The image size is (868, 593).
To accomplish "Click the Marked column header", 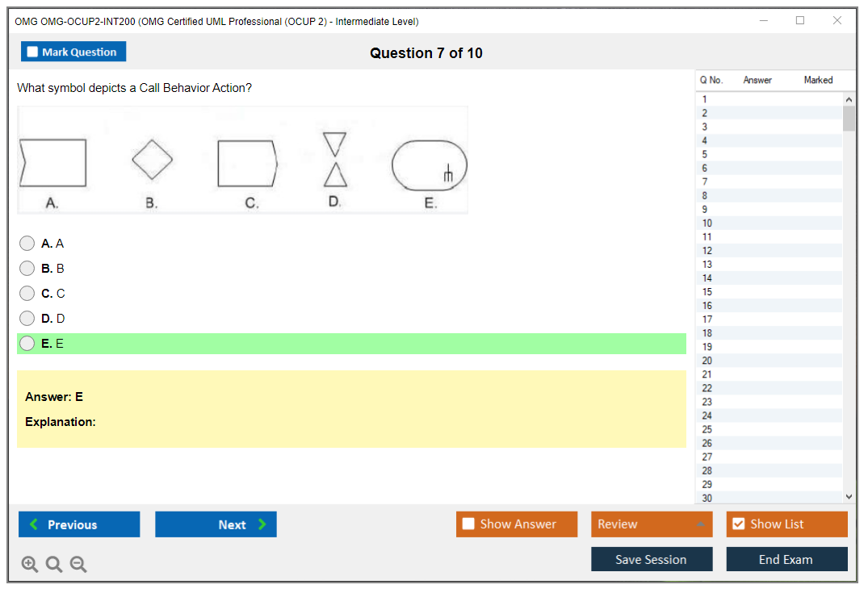I will point(818,80).
